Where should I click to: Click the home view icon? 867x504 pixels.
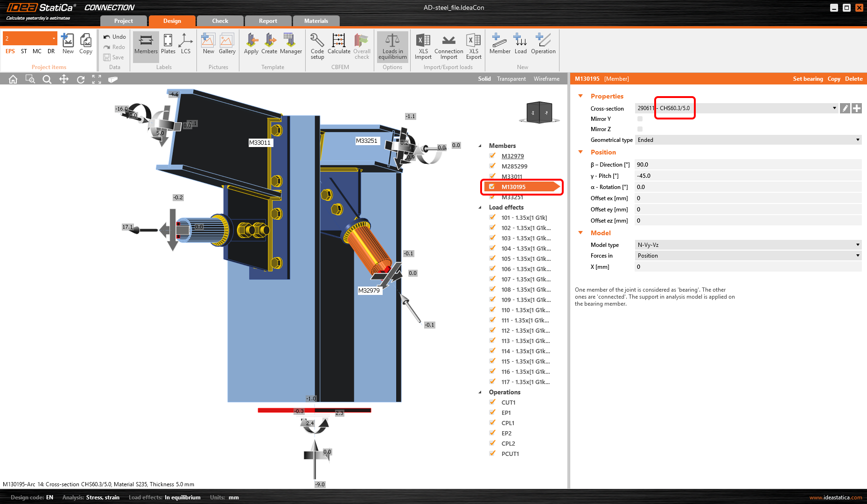[x=13, y=79]
